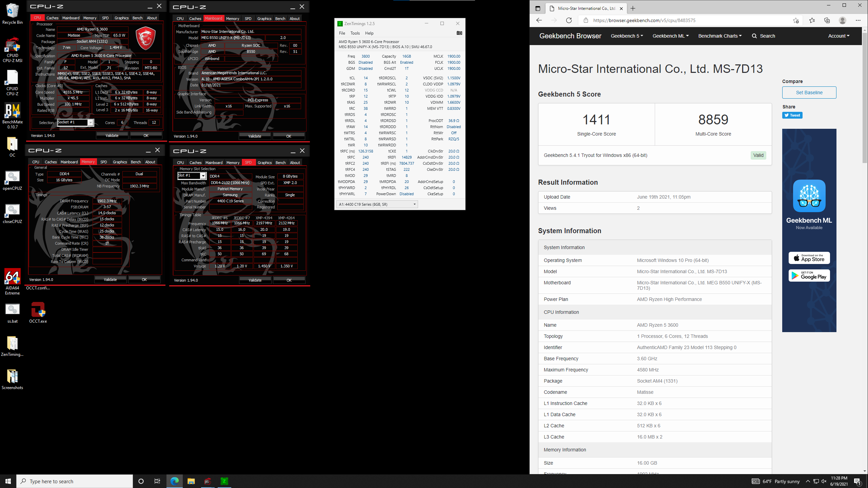Open the notification center icon
The width and height of the screenshot is (868, 488).
pyautogui.click(x=857, y=481)
